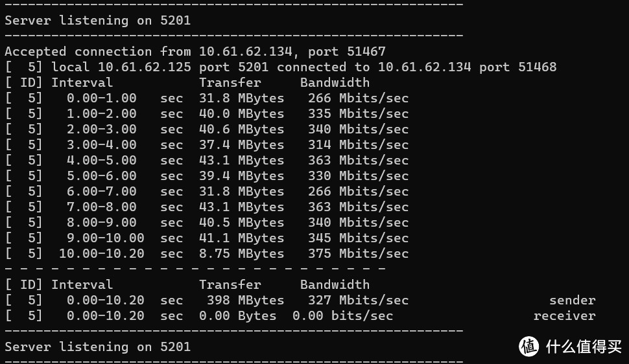Click the 'receiver' label in summary

(x=564, y=316)
